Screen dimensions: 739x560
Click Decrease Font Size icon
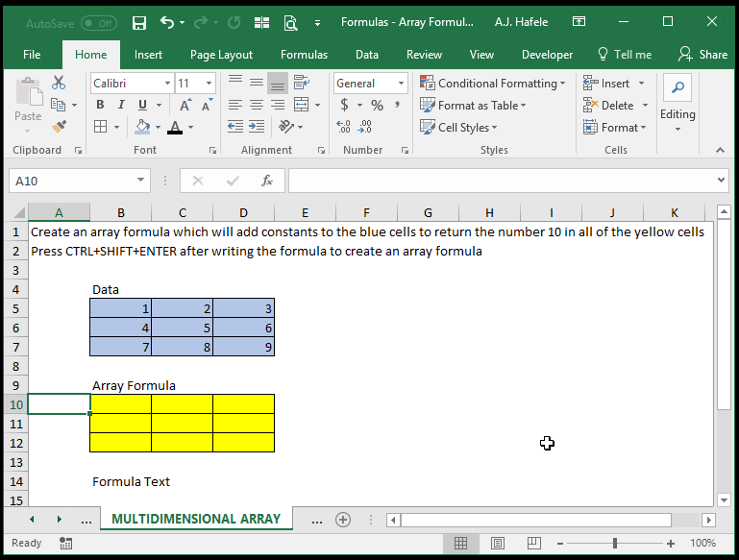coord(207,105)
